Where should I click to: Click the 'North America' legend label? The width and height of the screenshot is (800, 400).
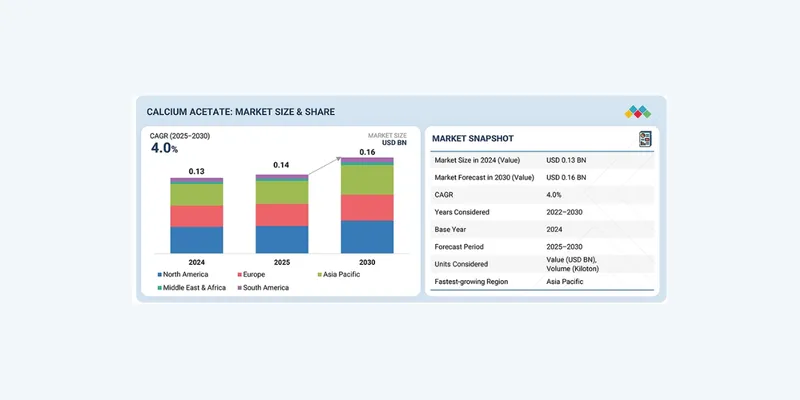[186, 274]
